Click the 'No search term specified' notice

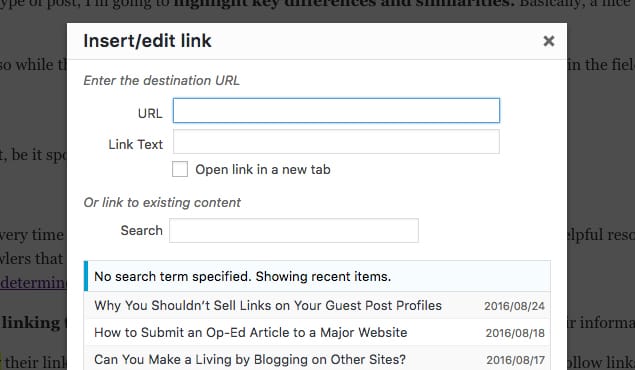(x=243, y=276)
